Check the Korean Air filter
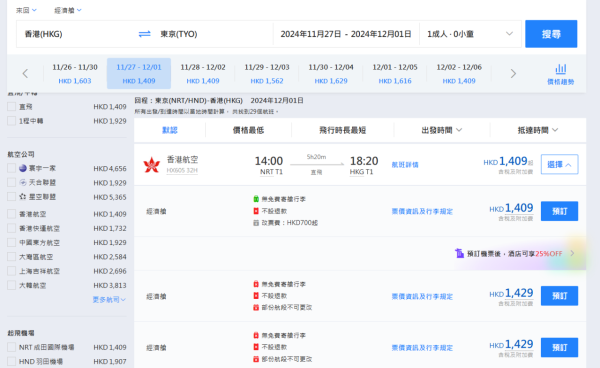This screenshot has width=600, height=368. 11,285
